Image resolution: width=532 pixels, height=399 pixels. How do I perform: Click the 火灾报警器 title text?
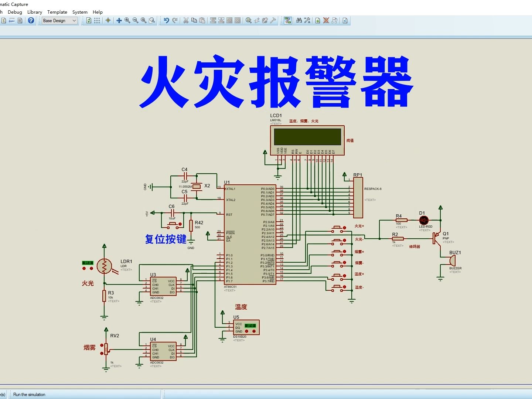276,82
